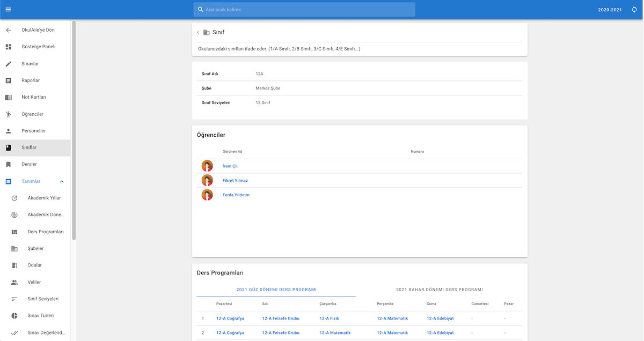The width and height of the screenshot is (644, 341).
Task: Click the Pazartesi column header
Action: [224, 304]
